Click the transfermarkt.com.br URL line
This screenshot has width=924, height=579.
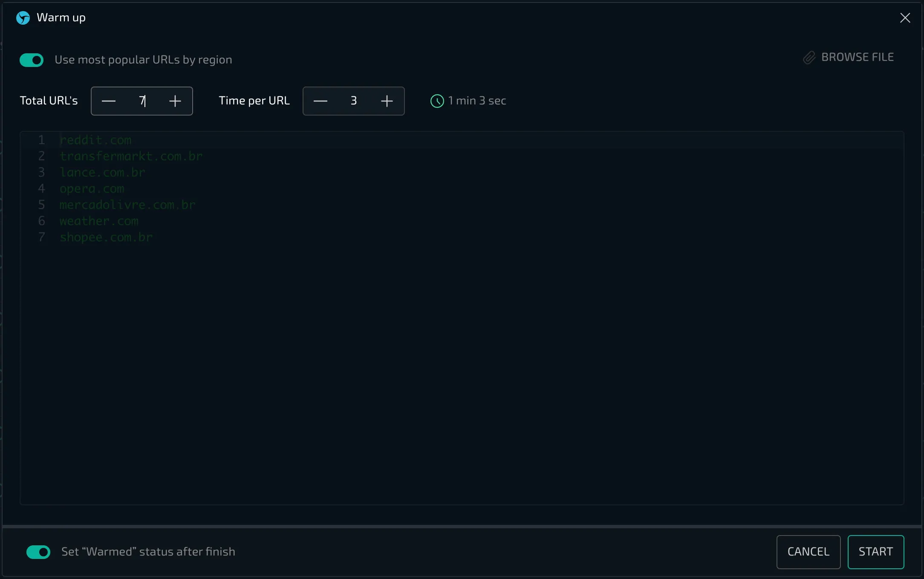[131, 156]
